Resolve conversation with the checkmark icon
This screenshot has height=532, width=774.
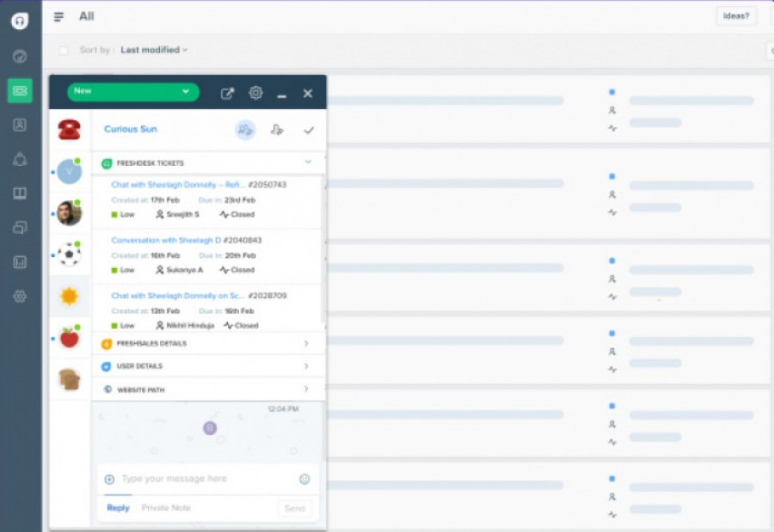tap(309, 131)
